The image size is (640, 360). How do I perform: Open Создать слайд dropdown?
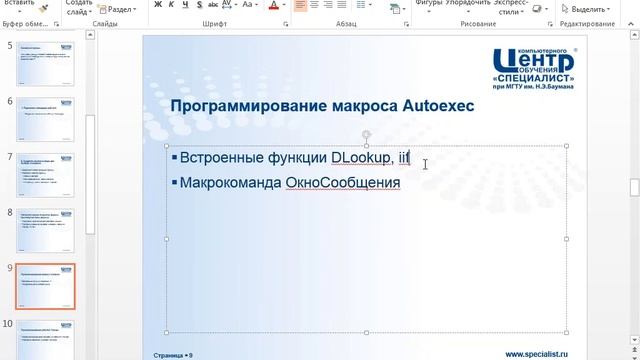(x=79, y=7)
